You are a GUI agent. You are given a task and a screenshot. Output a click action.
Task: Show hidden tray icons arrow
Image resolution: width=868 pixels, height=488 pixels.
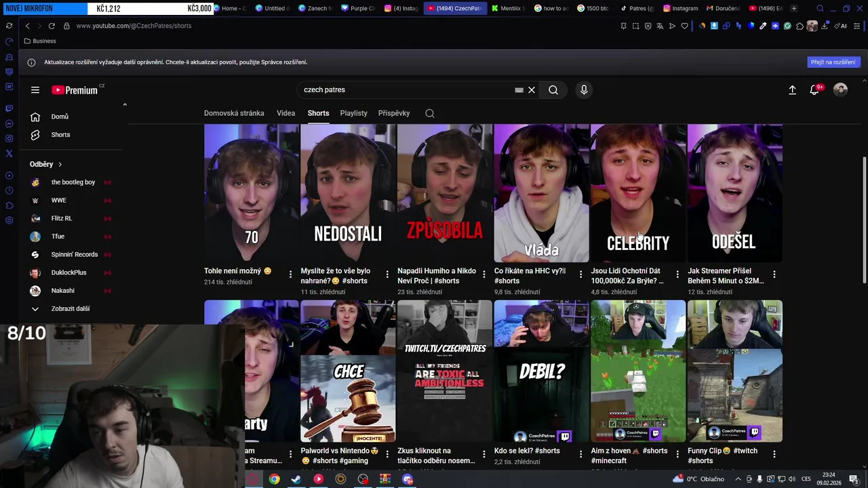click(x=738, y=479)
